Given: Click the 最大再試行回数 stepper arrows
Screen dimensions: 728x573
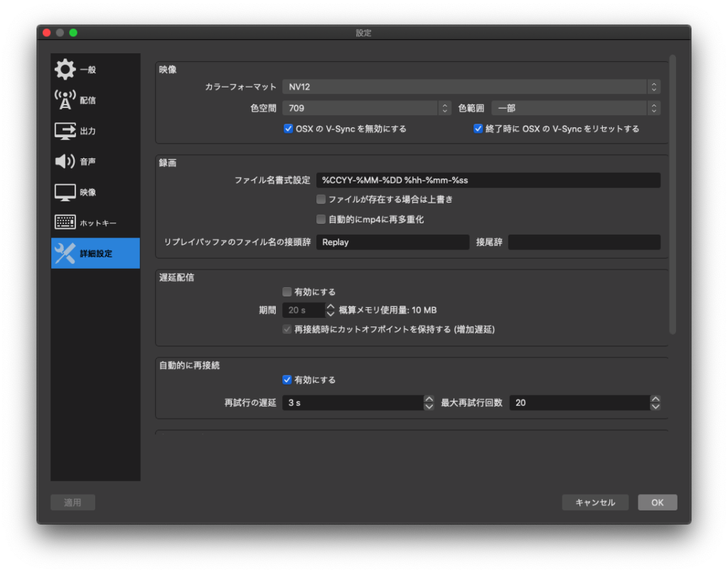Looking at the screenshot, I should click(655, 402).
